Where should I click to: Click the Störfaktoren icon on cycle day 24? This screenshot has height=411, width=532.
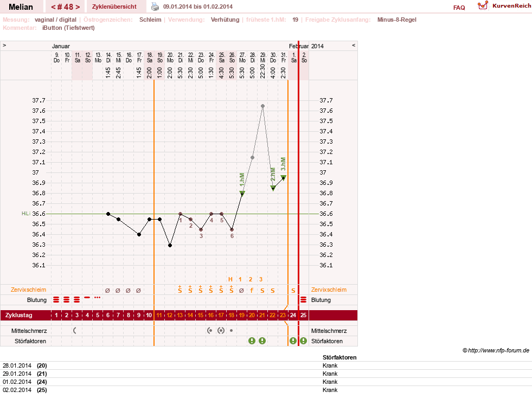(x=293, y=341)
